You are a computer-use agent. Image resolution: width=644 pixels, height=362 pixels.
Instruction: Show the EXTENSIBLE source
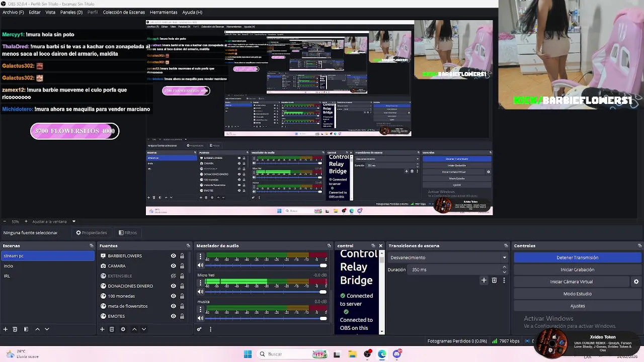pos(173,276)
